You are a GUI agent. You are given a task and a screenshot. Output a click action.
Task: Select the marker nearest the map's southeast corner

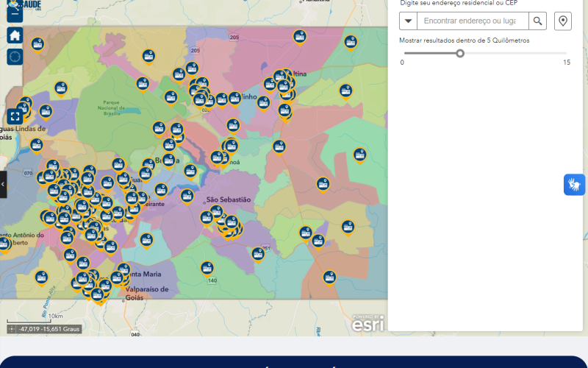(x=329, y=277)
